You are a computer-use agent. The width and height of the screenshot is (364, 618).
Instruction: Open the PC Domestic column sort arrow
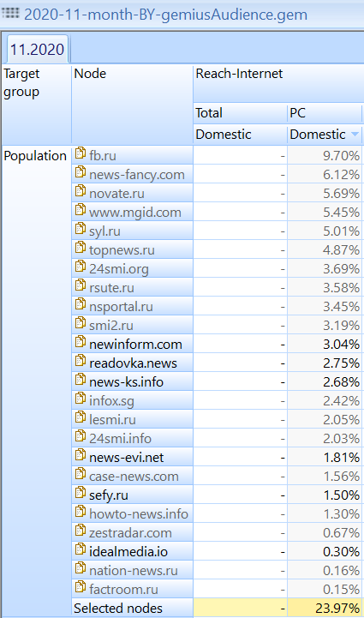coord(355,135)
